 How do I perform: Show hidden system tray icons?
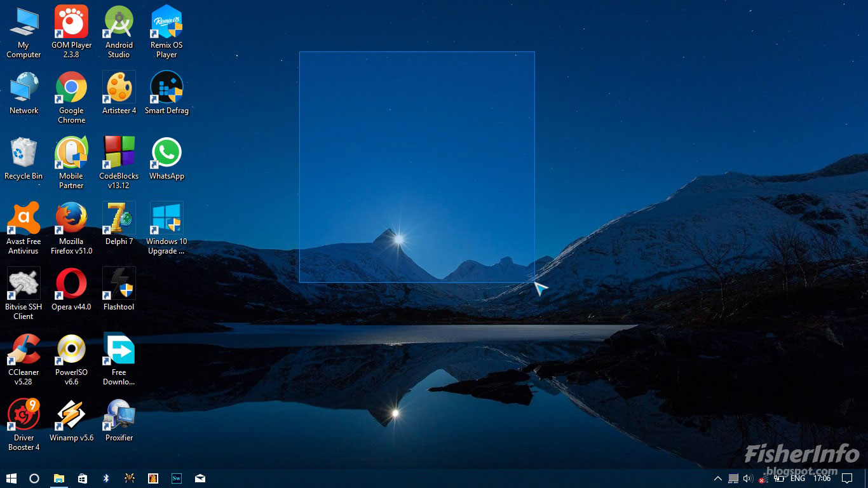[x=718, y=478]
